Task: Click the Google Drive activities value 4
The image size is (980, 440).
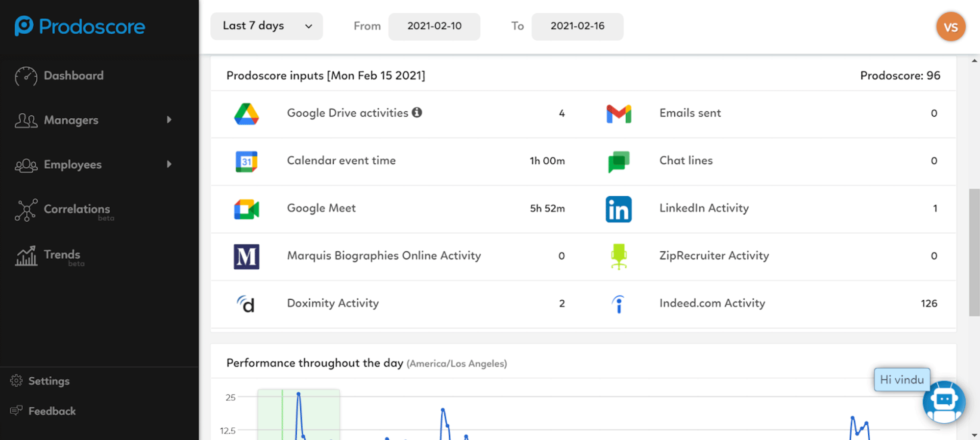Action: coord(562,113)
